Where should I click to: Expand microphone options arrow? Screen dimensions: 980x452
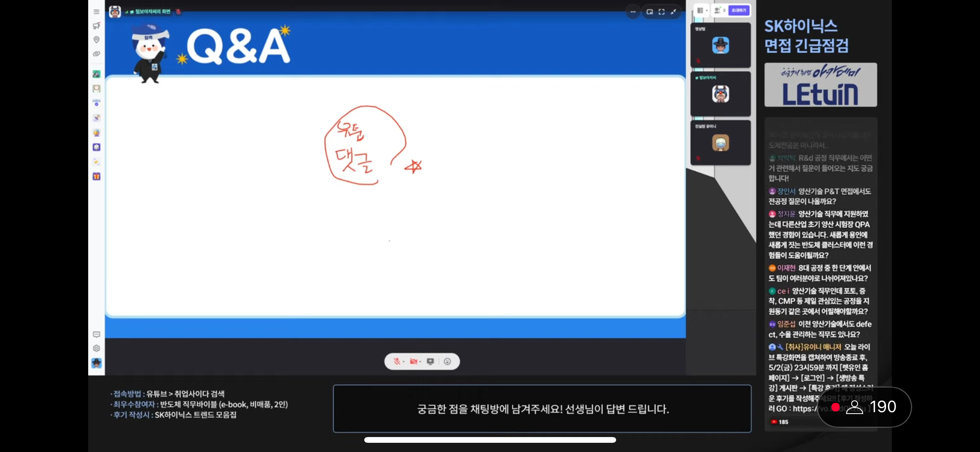[404, 362]
